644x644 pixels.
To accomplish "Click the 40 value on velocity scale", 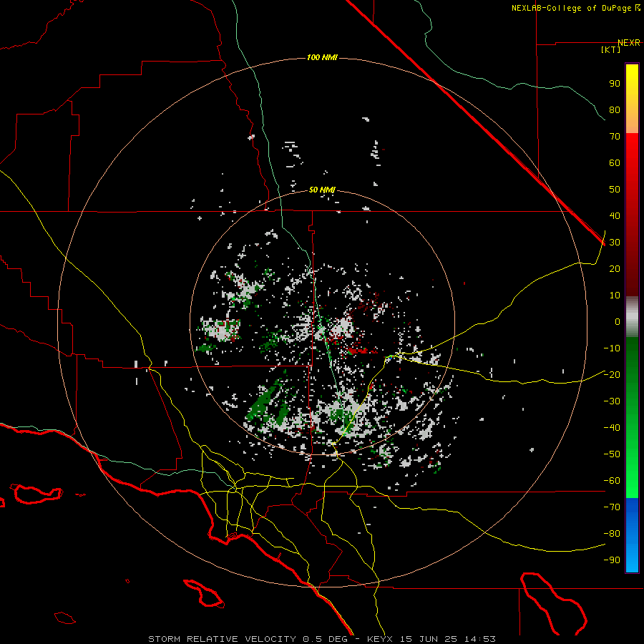I will [x=615, y=216].
